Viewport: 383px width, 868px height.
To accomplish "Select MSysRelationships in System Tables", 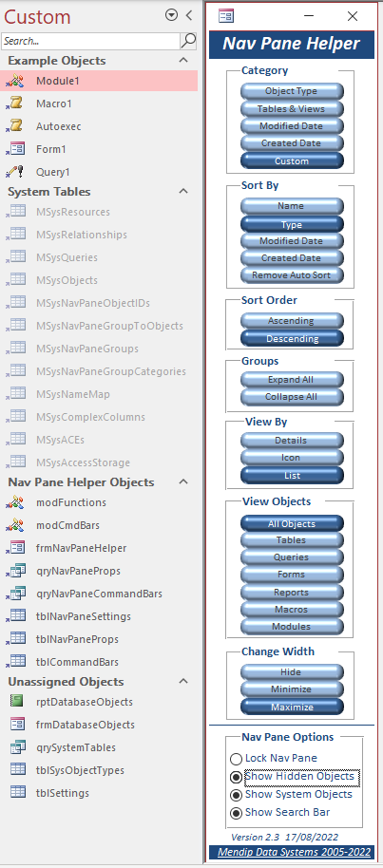I will pyautogui.click(x=99, y=235).
